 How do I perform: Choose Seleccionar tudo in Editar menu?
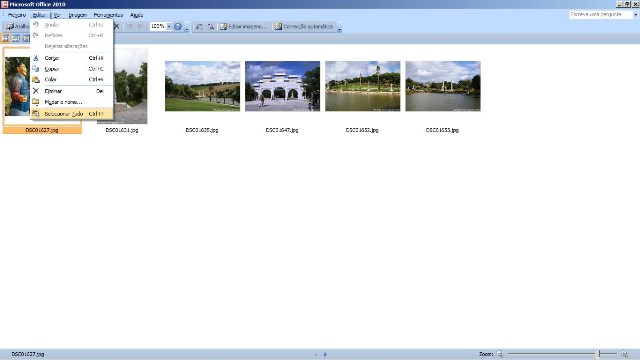(x=71, y=113)
